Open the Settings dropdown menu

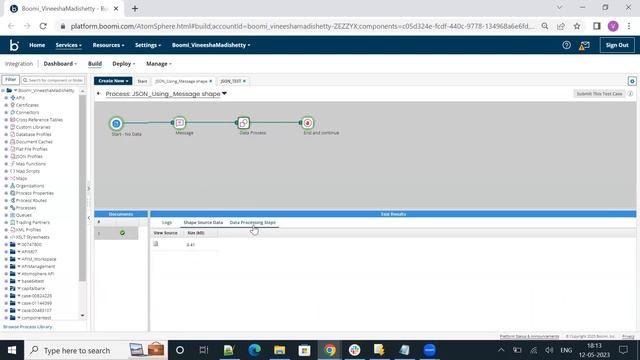(x=148, y=45)
